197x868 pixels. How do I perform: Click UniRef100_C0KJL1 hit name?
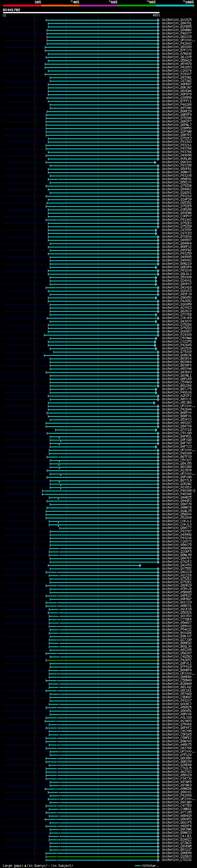click(x=176, y=521)
